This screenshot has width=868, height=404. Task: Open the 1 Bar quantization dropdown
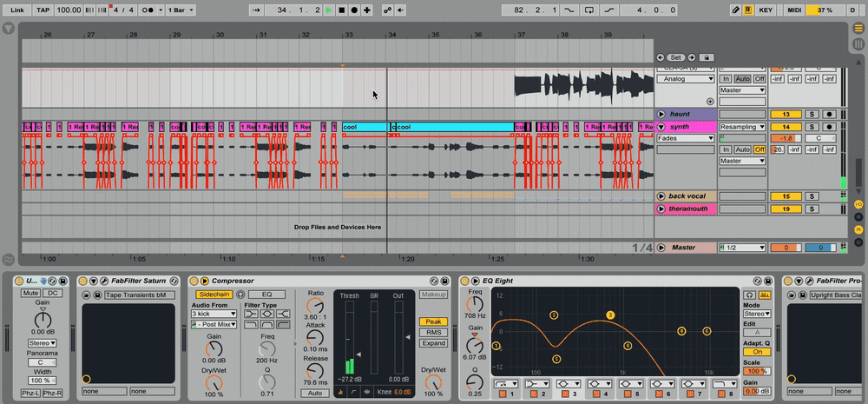click(181, 10)
